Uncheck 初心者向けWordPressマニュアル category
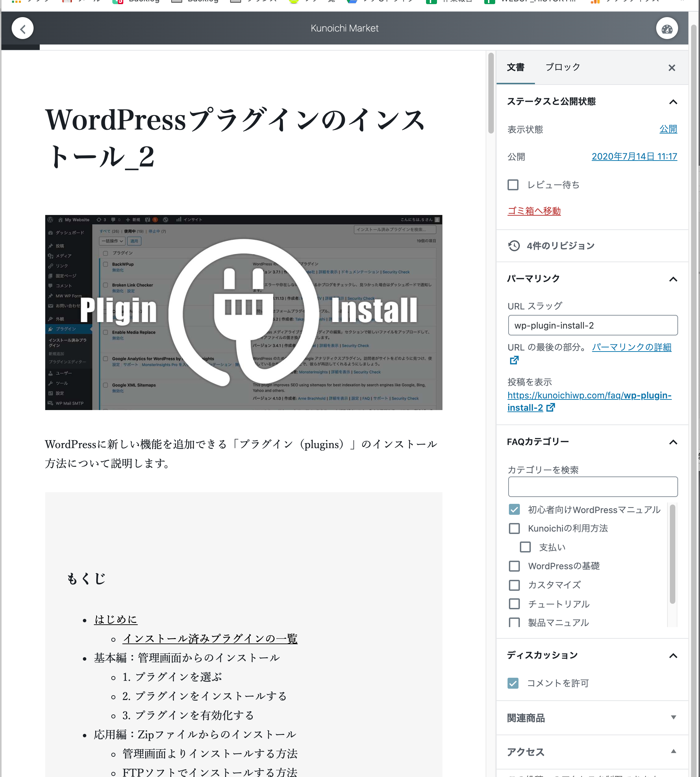This screenshot has width=700, height=777. 514,509
